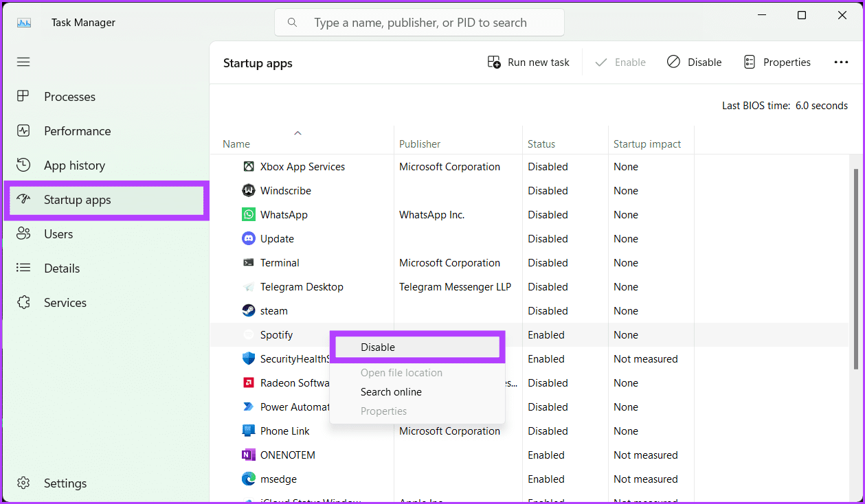Click the Phone Link icon
The height and width of the screenshot is (504, 865).
(248, 431)
